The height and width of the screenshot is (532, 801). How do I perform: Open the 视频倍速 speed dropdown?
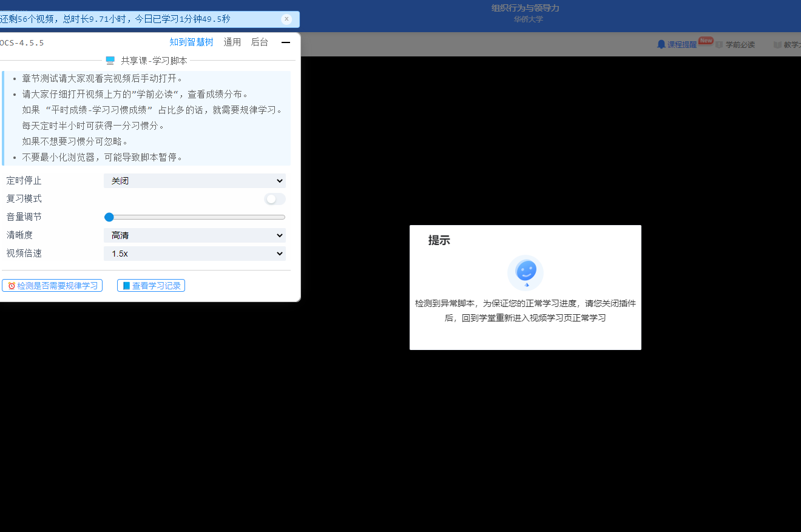tap(194, 254)
